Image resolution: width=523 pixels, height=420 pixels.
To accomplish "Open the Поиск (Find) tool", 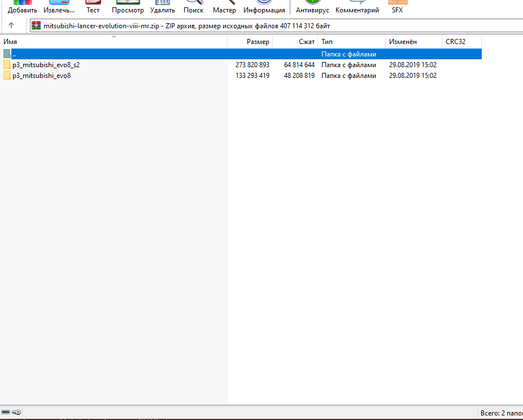I will tap(193, 7).
